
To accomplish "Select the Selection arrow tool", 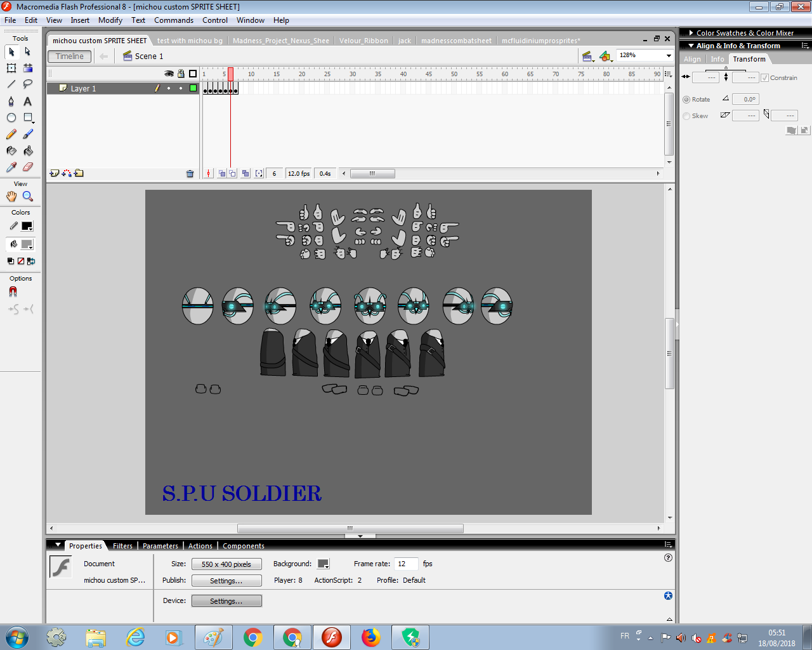I will [11, 51].
